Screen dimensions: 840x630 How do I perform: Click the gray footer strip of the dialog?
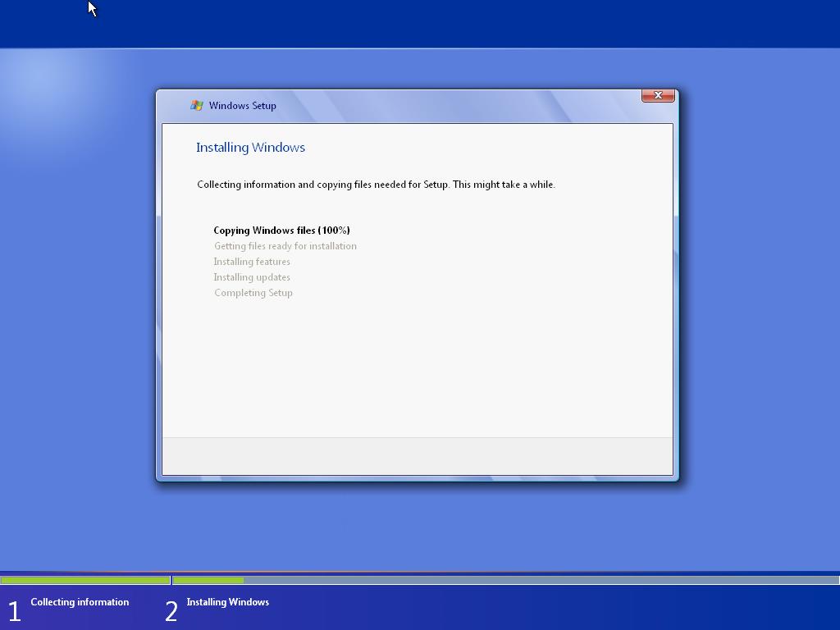[417, 456]
